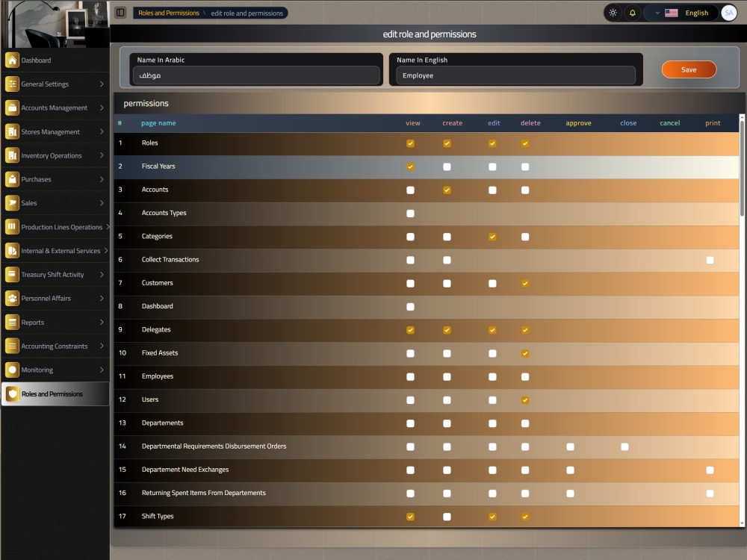747x560 pixels.
Task: Click the Save button
Action: 689,69
